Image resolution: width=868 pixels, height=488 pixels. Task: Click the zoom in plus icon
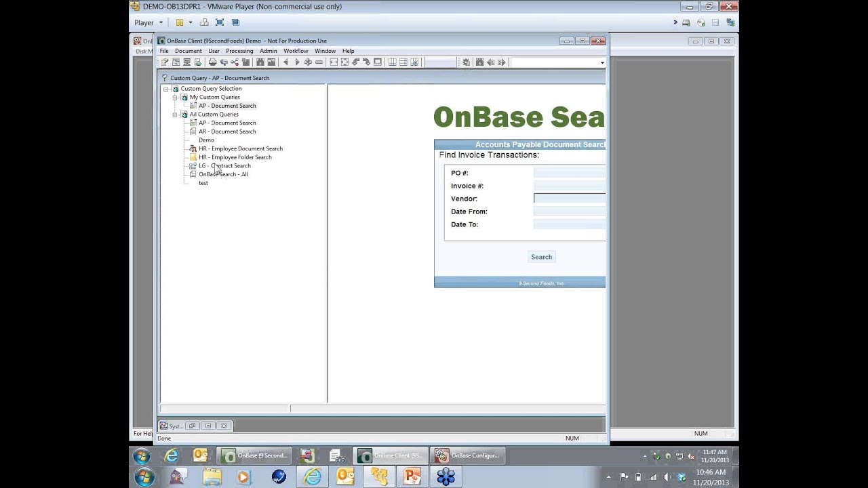pos(308,62)
